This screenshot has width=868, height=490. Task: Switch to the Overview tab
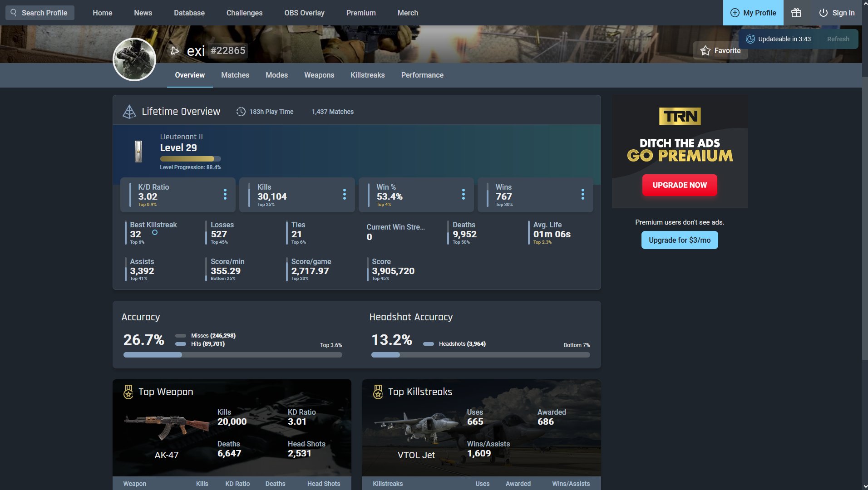click(190, 75)
